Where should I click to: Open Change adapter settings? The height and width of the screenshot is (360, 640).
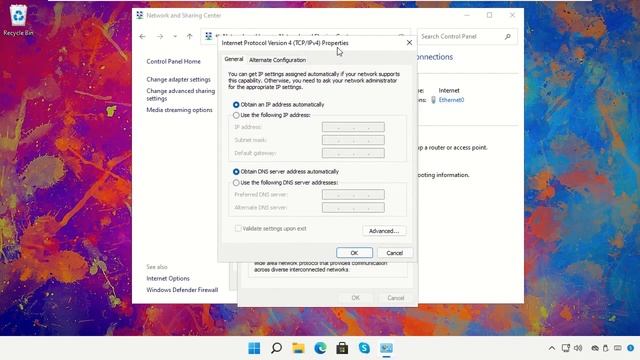[178, 79]
